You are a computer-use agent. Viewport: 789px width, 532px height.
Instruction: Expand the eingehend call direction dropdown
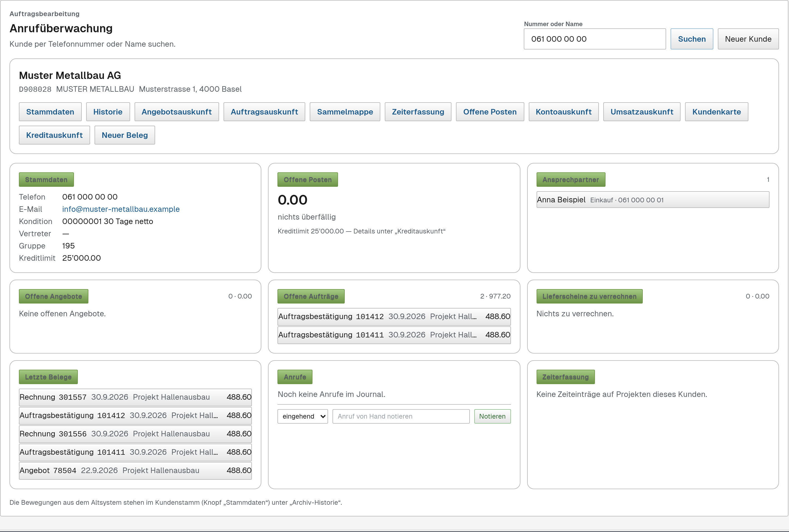pos(302,416)
